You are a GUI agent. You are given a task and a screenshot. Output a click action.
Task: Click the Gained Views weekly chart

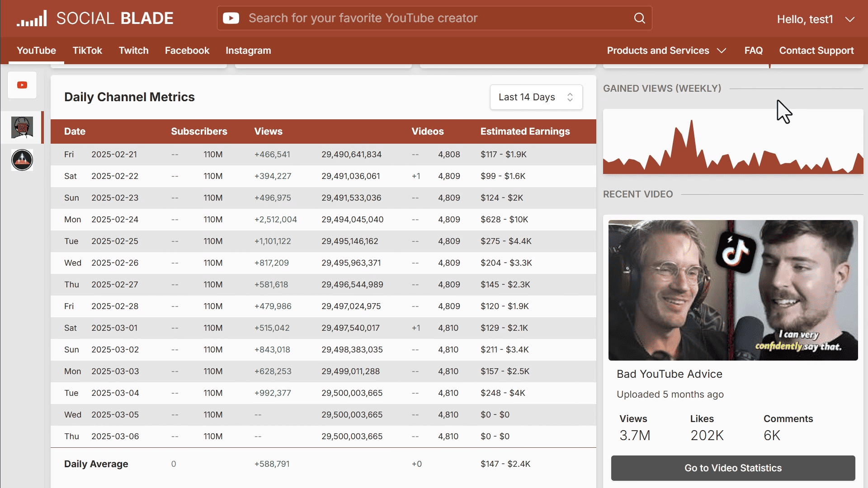733,141
